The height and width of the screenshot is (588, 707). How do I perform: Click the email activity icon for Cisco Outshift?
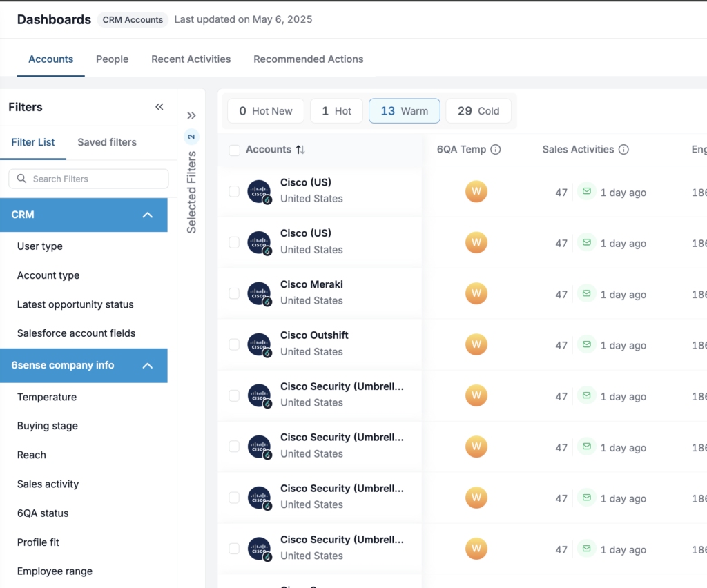[587, 344]
